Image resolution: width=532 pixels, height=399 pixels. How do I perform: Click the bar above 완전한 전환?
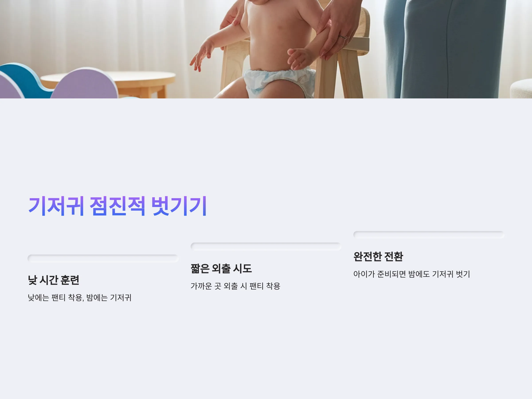[428, 235]
